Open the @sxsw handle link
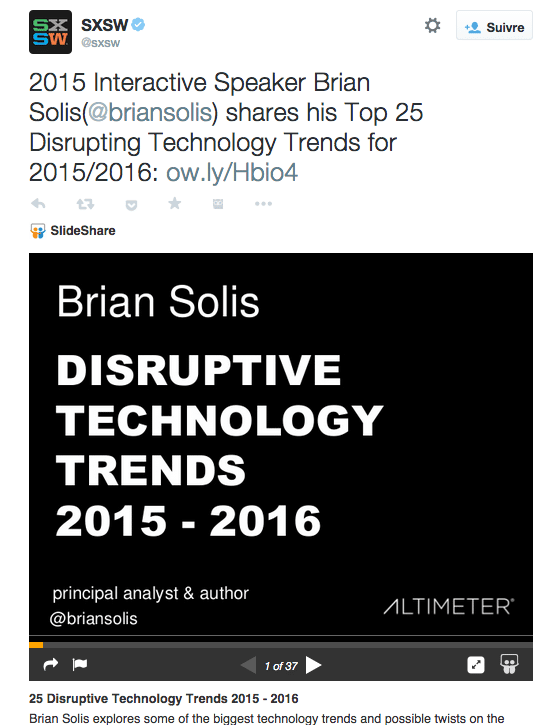This screenshot has height=725, width=560. 100,43
